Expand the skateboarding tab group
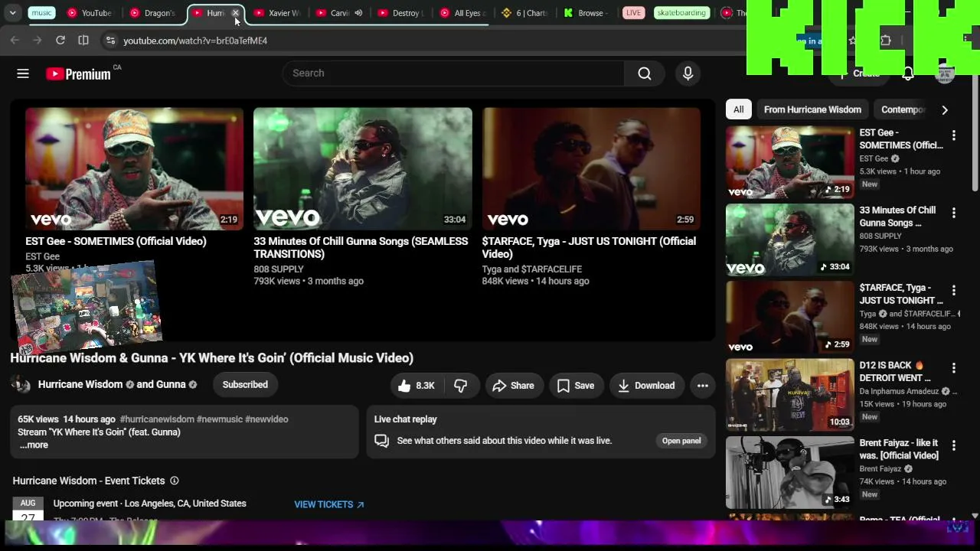The width and height of the screenshot is (980, 551). (x=681, y=13)
